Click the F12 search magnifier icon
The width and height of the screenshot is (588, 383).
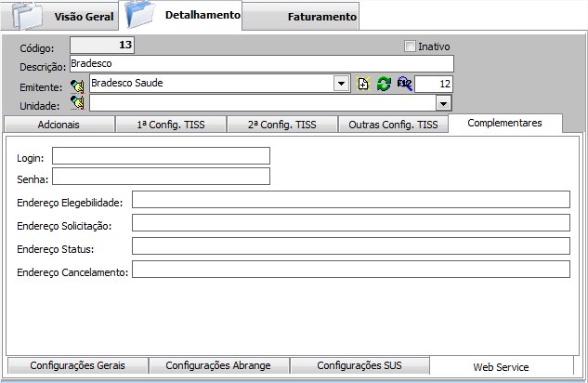(x=403, y=85)
